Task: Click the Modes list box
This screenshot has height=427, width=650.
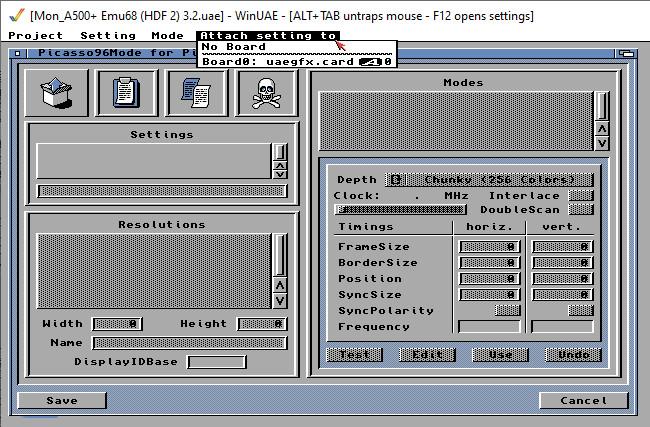Action: 456,121
